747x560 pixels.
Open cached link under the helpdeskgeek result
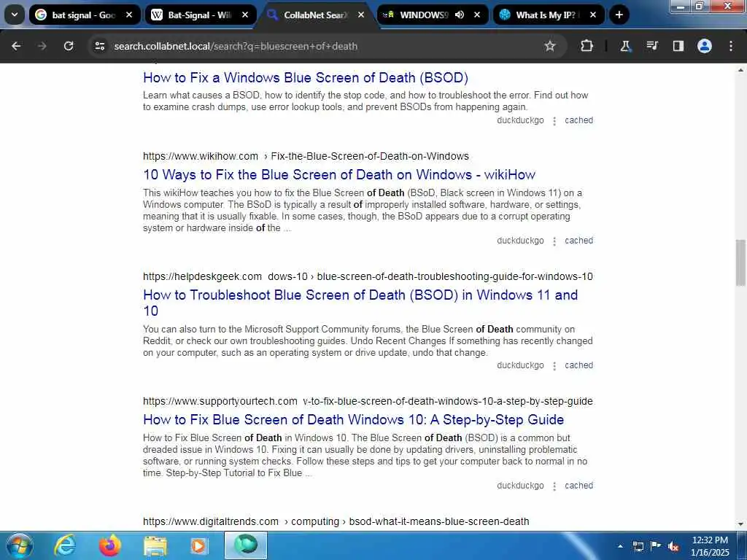[x=578, y=366]
